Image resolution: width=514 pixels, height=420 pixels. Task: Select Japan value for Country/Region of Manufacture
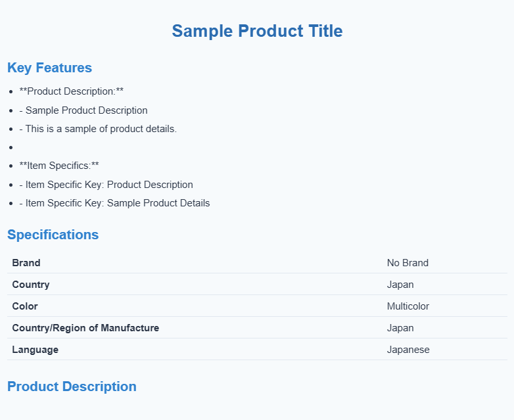coord(400,328)
